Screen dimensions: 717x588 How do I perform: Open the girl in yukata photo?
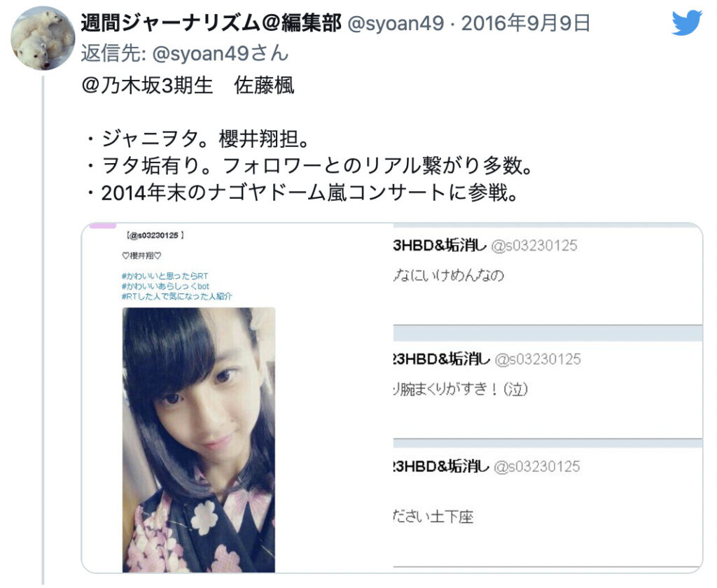pyautogui.click(x=198, y=440)
